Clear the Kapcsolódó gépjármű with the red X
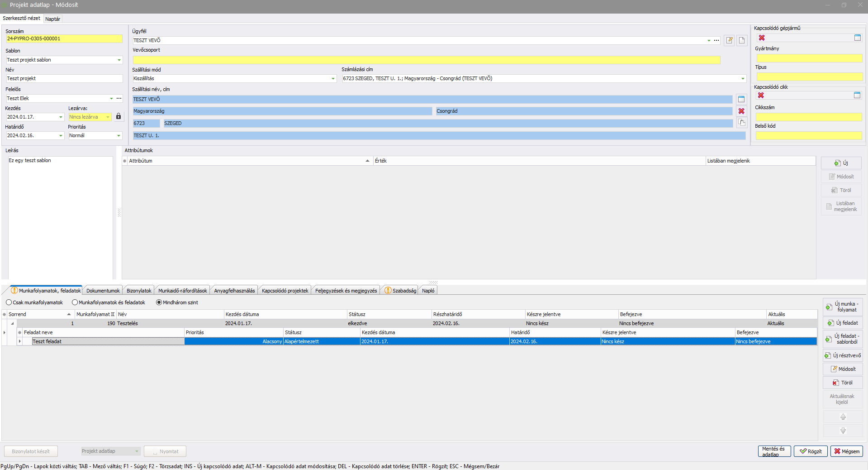The image size is (868, 470). coord(762,38)
